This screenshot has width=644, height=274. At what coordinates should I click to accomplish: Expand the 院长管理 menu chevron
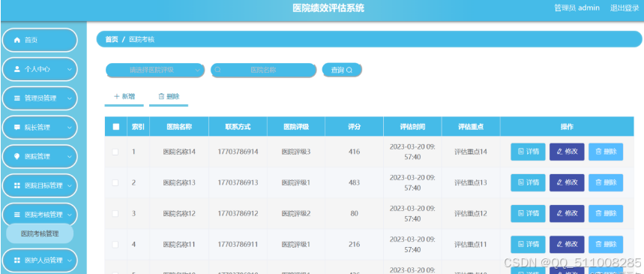click(70, 127)
